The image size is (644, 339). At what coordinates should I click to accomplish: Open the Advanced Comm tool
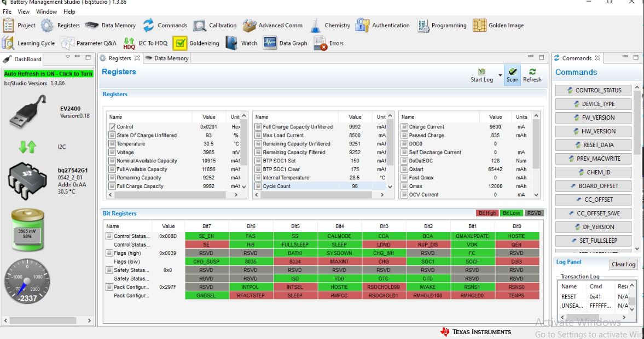250,26
